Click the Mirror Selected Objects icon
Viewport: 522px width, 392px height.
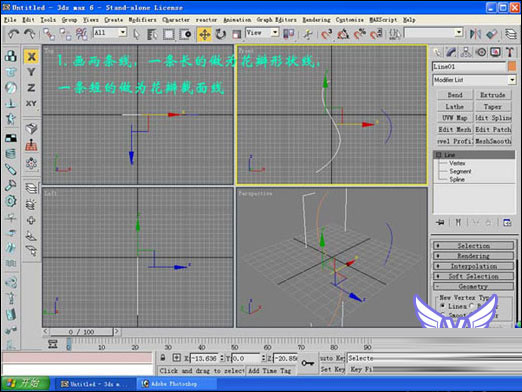pyautogui.click(x=475, y=34)
